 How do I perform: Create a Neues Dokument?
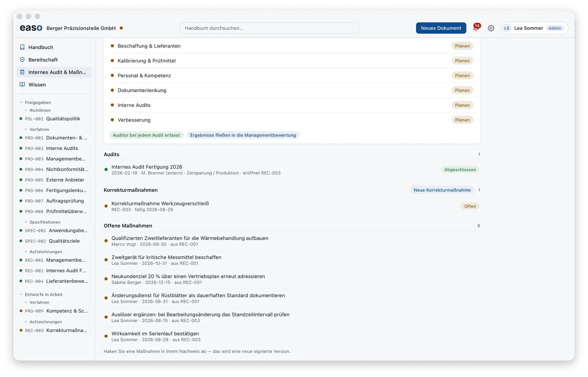point(441,28)
